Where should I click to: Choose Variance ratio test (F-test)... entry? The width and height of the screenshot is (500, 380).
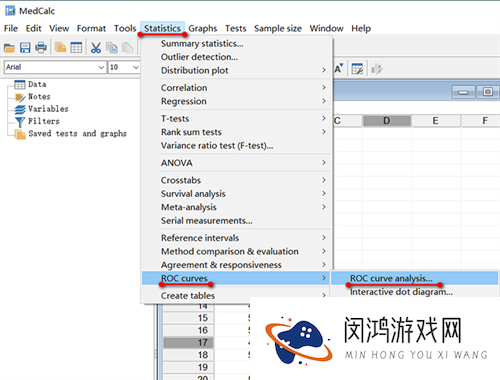pyautogui.click(x=237, y=146)
